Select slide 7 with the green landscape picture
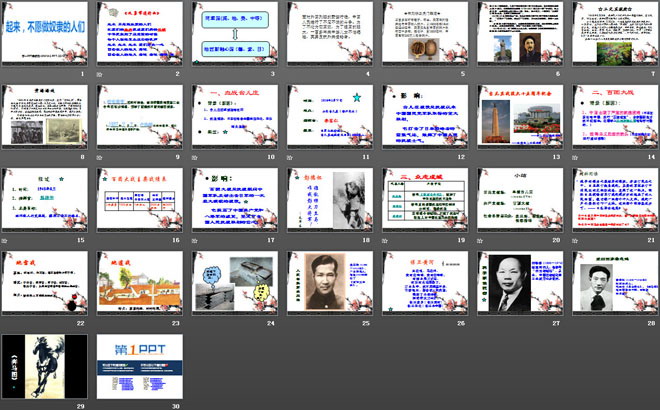Image resolution: width=660 pixels, height=410 pixels. tap(615, 33)
